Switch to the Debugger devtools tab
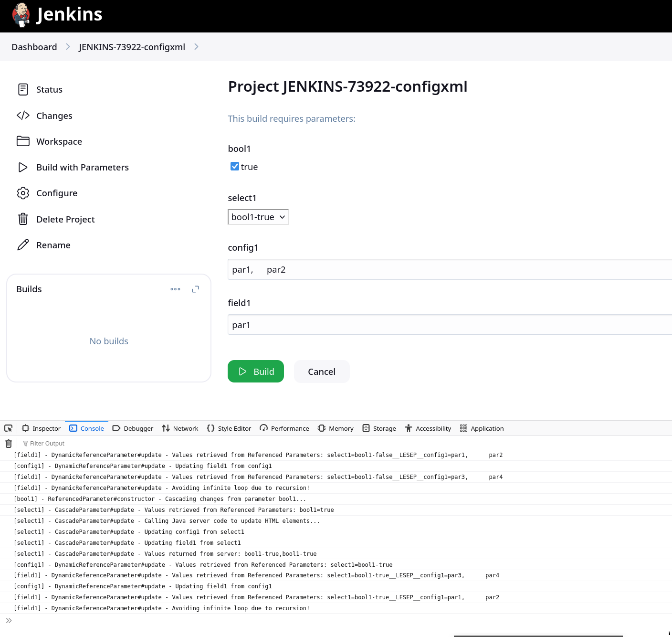The height and width of the screenshot is (637, 672). click(x=133, y=428)
